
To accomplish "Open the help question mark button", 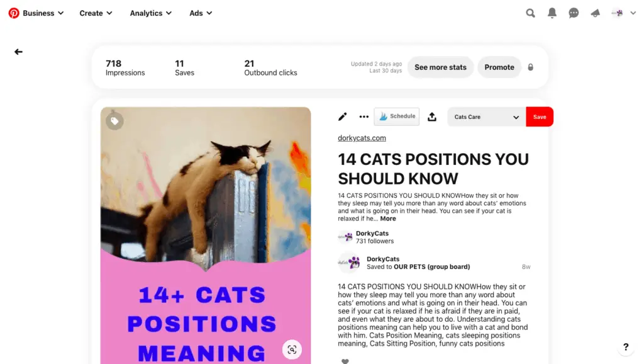I will click(x=626, y=347).
